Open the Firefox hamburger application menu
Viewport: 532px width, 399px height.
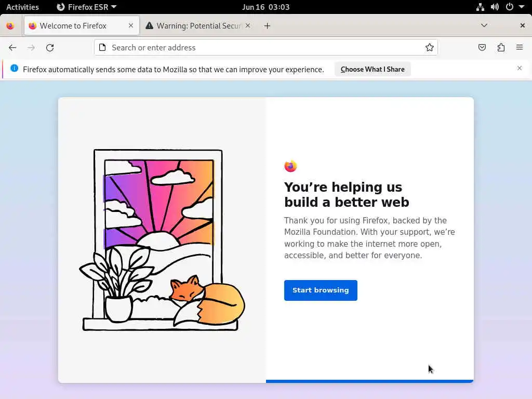pyautogui.click(x=520, y=47)
